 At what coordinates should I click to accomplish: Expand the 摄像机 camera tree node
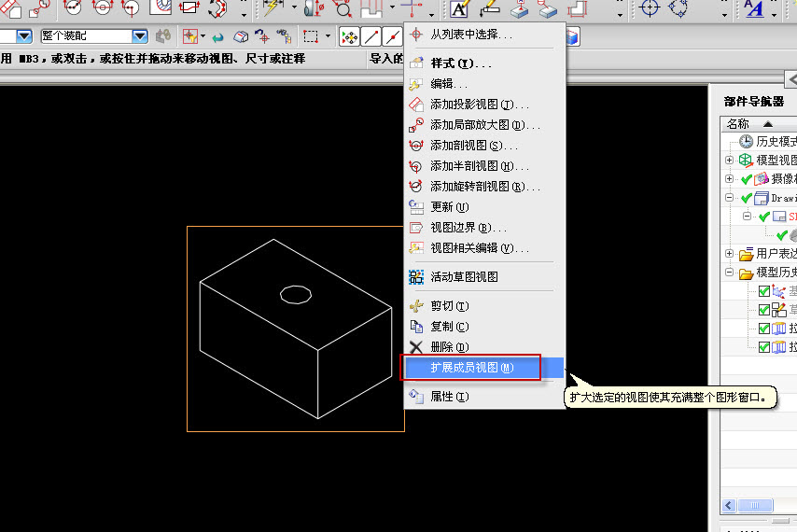pyautogui.click(x=729, y=179)
